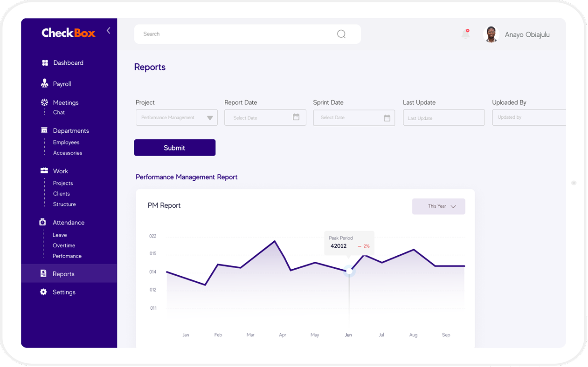Screen dimensions: 588x367
Task: Open the Overtime link under Attendance
Action: pyautogui.click(x=64, y=245)
